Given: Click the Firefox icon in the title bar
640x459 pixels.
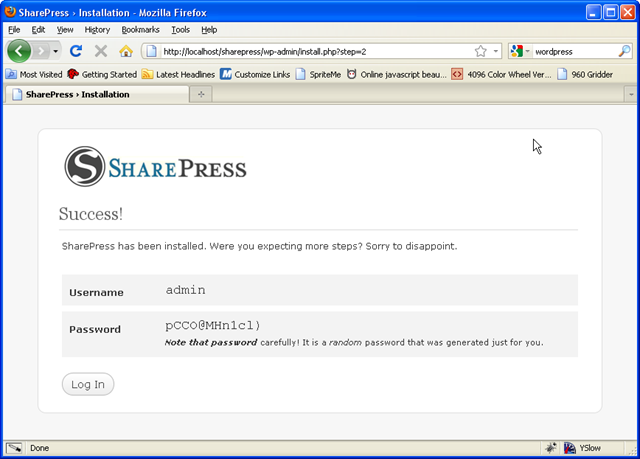Looking at the screenshot, I should point(10,12).
